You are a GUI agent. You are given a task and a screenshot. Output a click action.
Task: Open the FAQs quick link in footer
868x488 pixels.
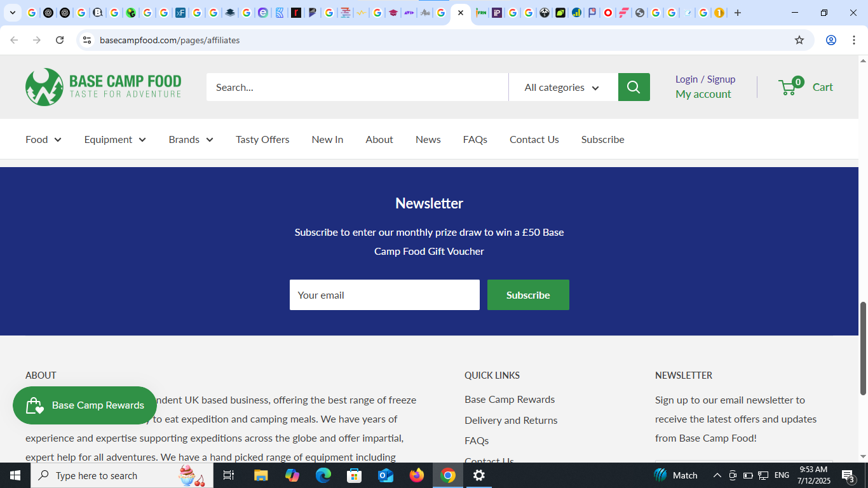tap(477, 440)
